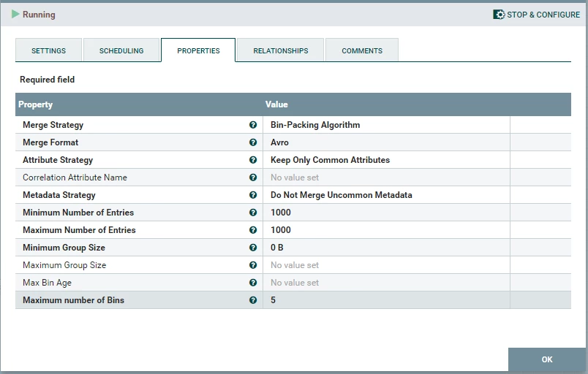Click the Do Not Merge Uncommon Metadata value
This screenshot has height=374, width=588.
(342, 195)
